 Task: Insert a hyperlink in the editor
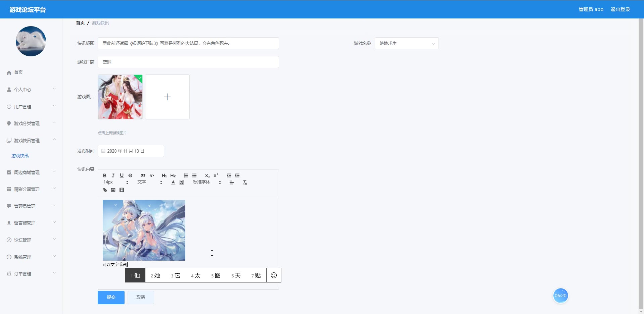(x=104, y=190)
